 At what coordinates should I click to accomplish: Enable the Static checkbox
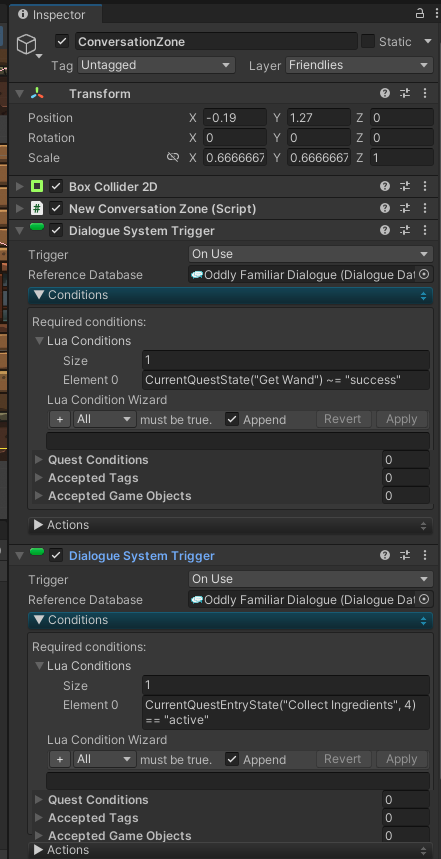tap(368, 41)
